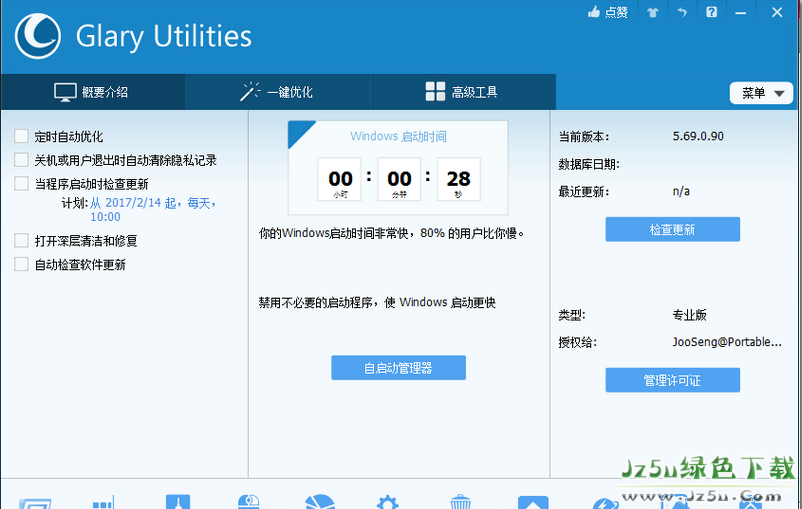Screen dimensions: 802x509
Task: Click the 数据库日期 label
Action: pos(589,164)
